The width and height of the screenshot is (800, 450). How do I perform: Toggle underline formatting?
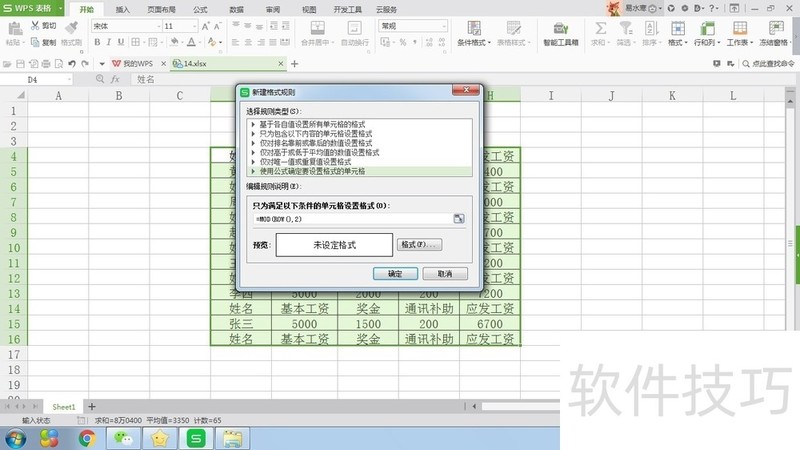click(x=121, y=42)
